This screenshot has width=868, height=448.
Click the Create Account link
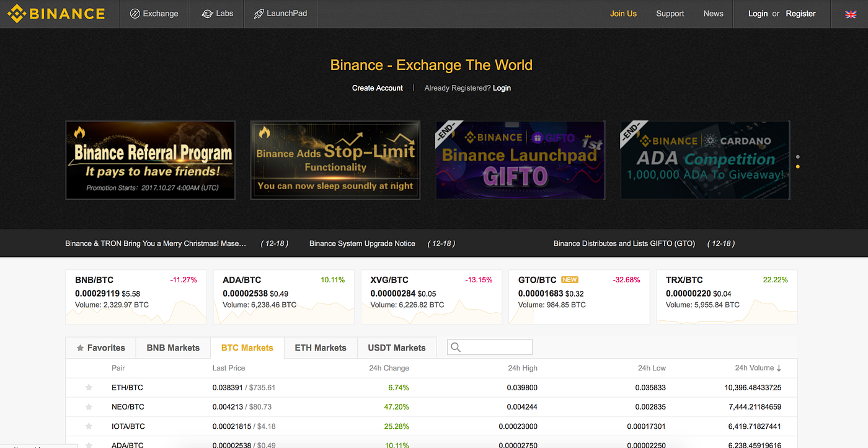[x=378, y=88]
